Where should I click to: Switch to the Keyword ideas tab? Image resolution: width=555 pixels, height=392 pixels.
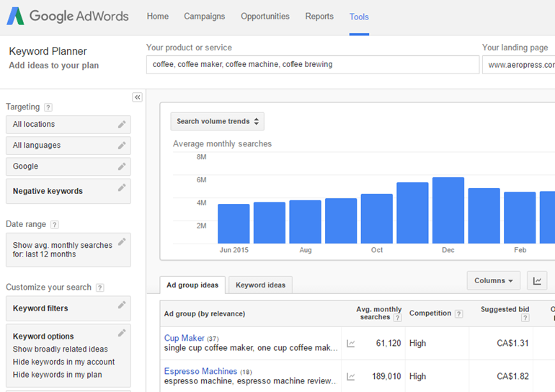pyautogui.click(x=260, y=285)
